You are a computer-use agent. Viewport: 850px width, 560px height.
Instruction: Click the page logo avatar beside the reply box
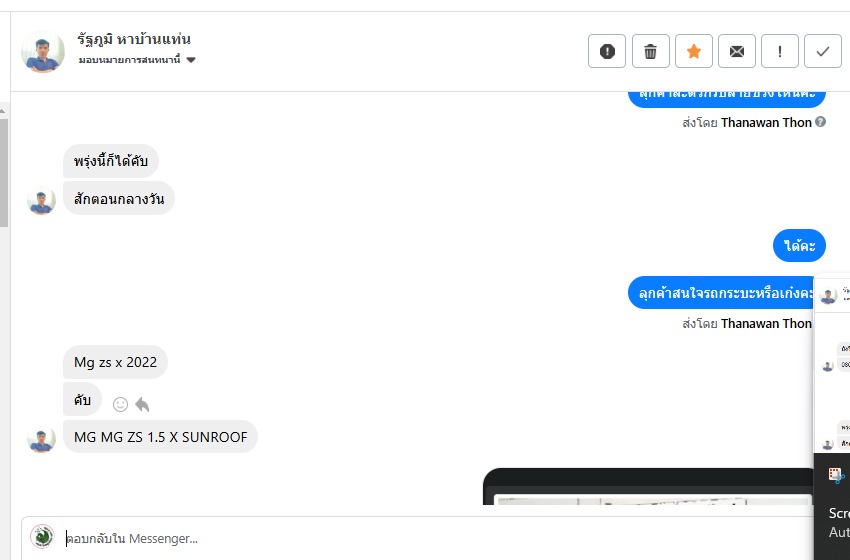[42, 537]
